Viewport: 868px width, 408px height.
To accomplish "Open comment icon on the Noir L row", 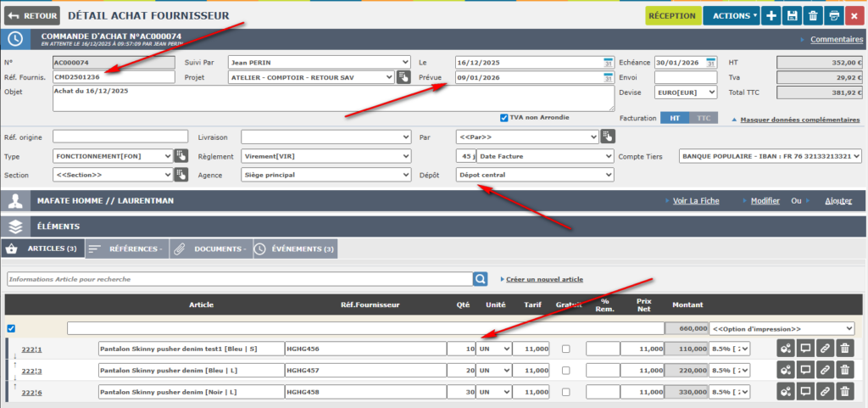I will 804,391.
